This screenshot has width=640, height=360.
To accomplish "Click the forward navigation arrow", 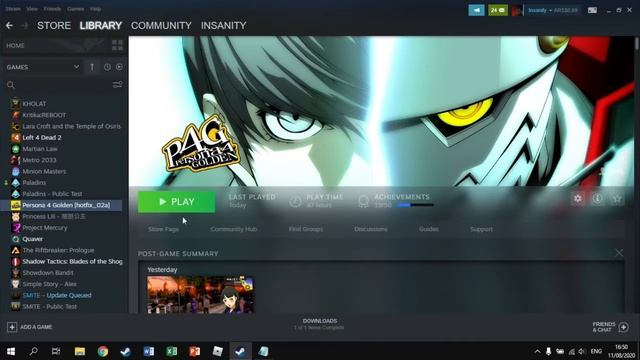I will 24,25.
